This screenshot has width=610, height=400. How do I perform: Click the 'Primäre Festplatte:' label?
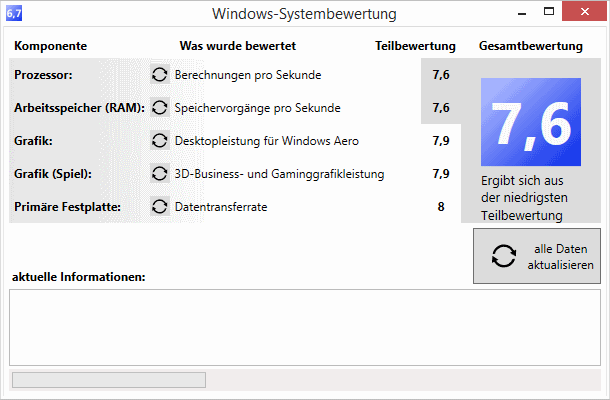(x=67, y=207)
